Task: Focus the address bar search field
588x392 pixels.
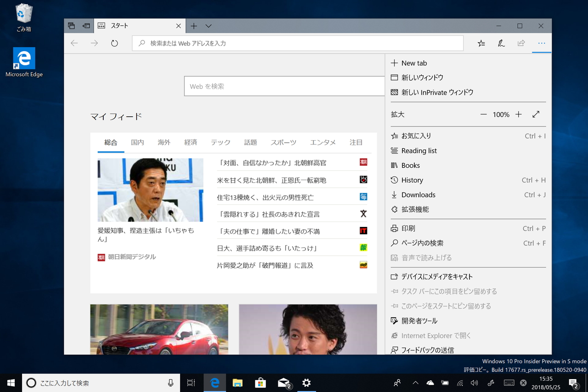Action: [x=298, y=43]
